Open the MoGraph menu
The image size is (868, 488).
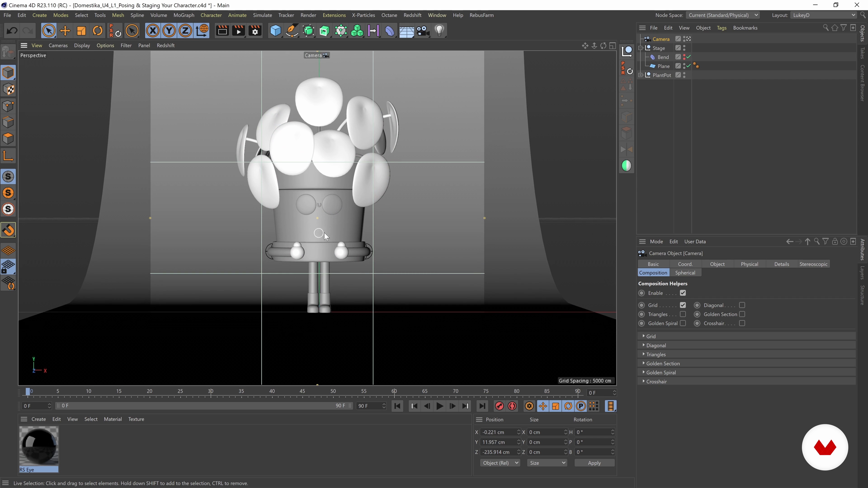click(184, 15)
